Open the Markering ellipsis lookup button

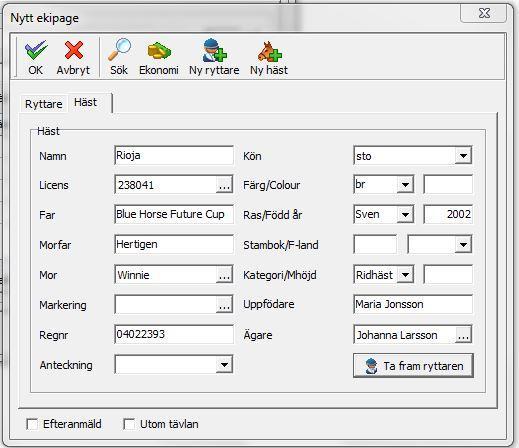pos(224,305)
